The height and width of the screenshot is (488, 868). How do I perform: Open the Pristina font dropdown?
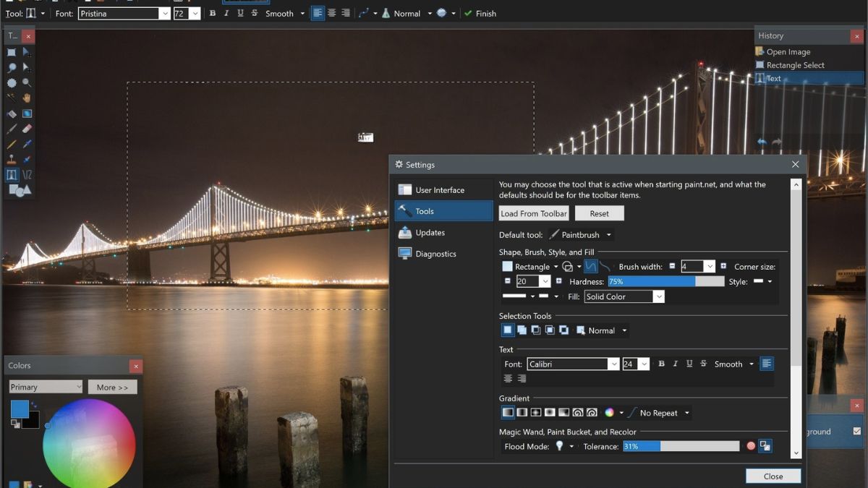[x=165, y=14]
